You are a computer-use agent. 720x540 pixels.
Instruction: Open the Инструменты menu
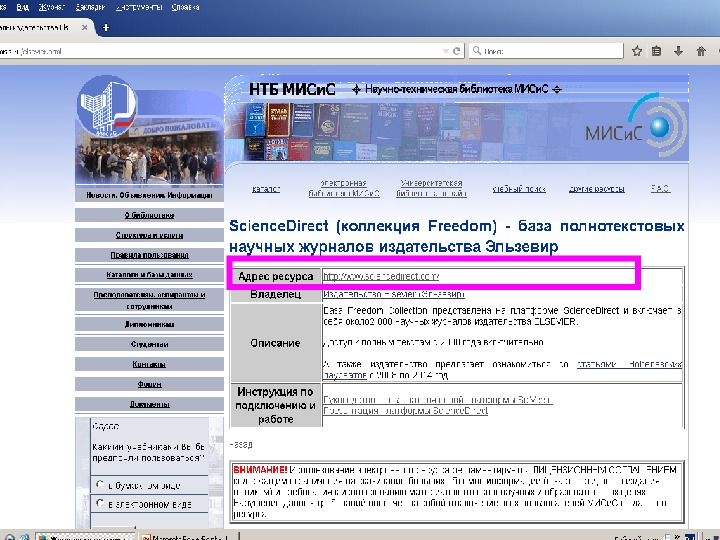(x=139, y=7)
